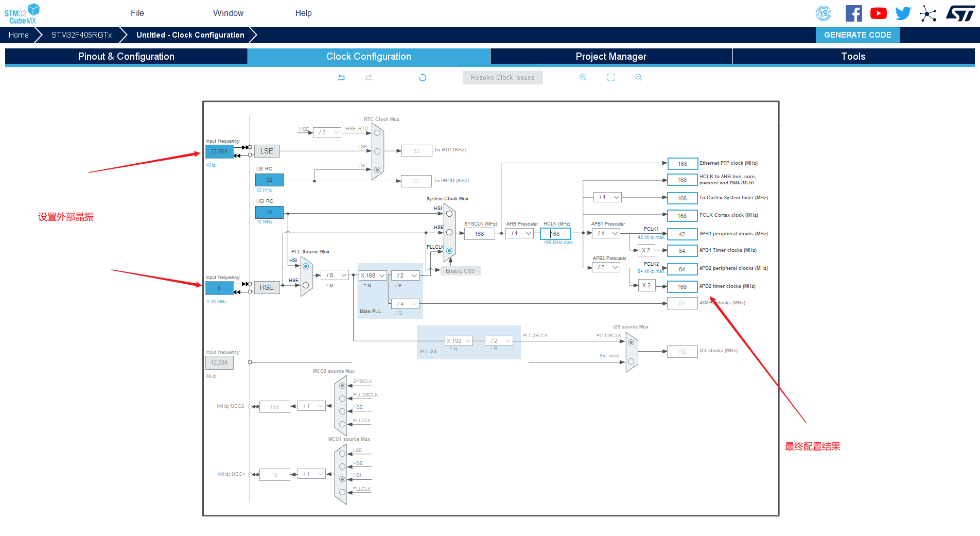Open the APB2 Prescaler dropdown
Screen dimensions: 980x536
(x=606, y=267)
